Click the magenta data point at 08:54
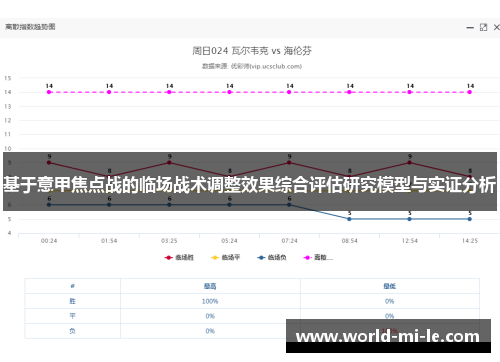 pos(349,92)
